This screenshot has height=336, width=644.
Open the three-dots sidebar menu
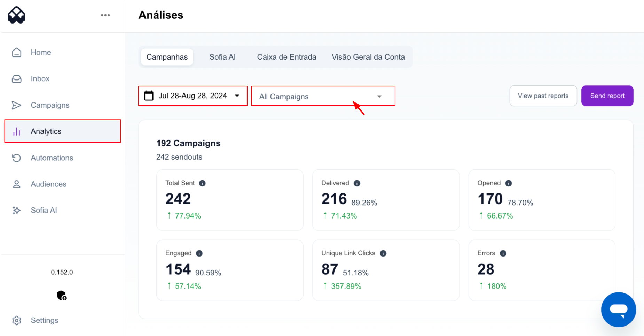105,15
